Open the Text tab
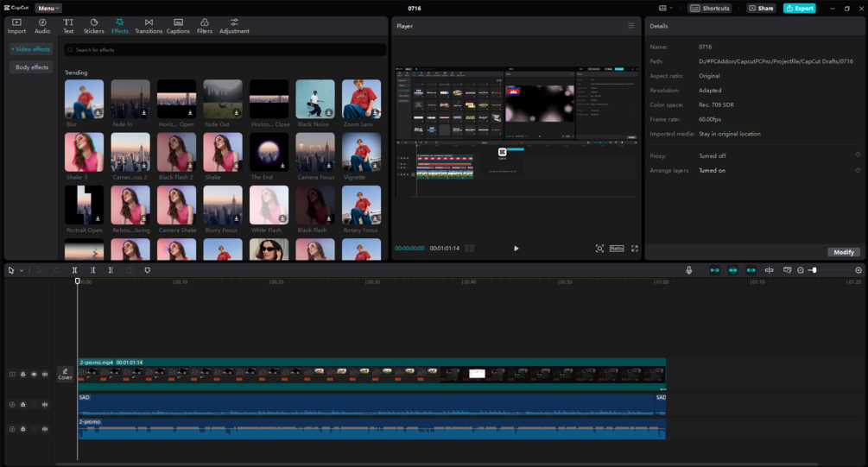The height and width of the screenshot is (467, 868). (68, 26)
